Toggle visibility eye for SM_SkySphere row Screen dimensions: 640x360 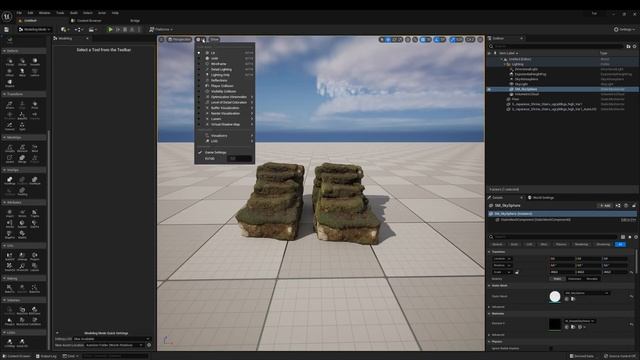489,89
